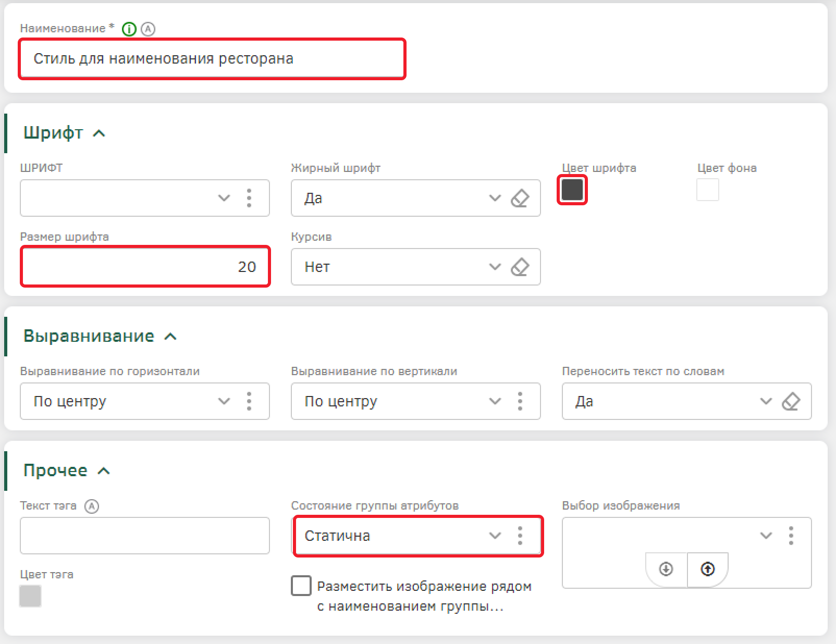
Task: Clear the Курсив field with eraser icon
Action: click(520, 267)
